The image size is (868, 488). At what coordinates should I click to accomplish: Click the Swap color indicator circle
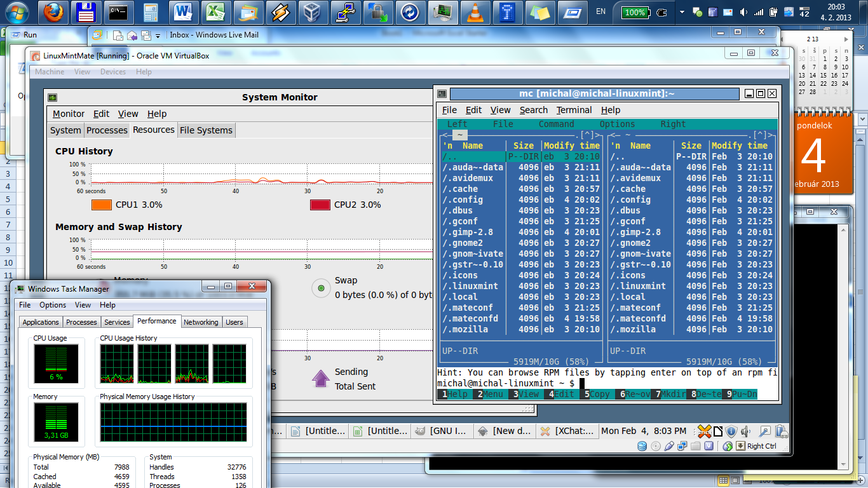point(321,288)
